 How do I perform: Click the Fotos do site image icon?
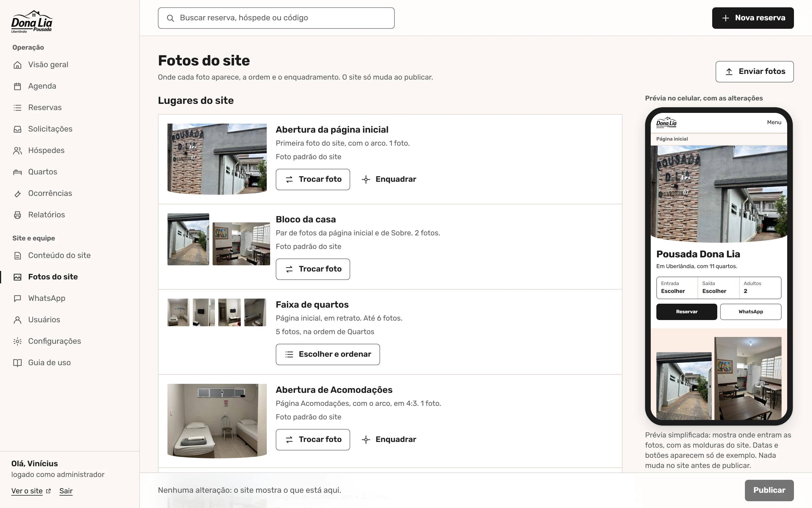(x=17, y=277)
